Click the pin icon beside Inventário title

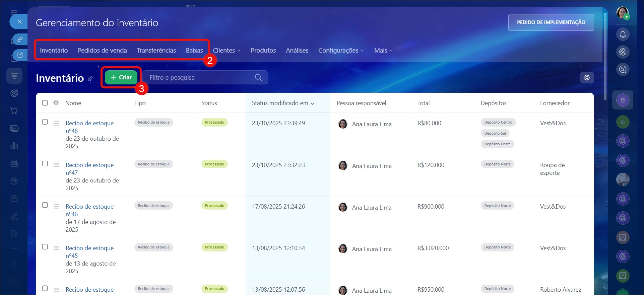coord(90,79)
